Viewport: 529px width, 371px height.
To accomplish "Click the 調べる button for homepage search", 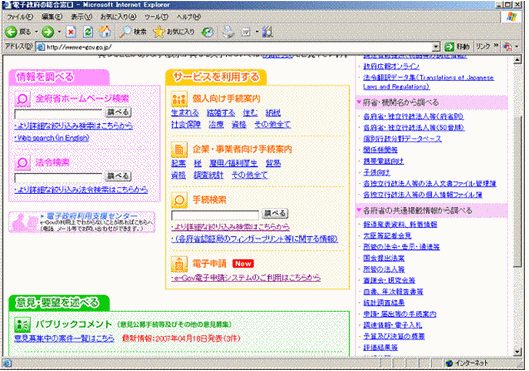I will [118, 112].
